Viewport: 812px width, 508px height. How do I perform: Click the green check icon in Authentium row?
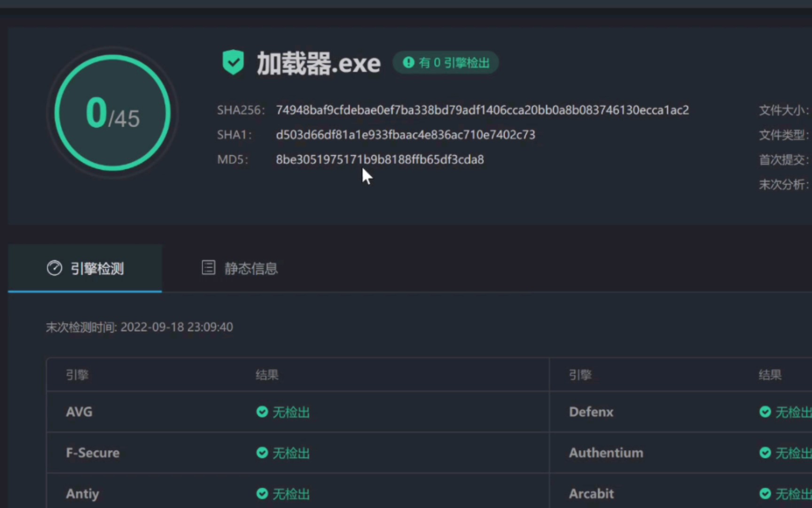tap(765, 453)
